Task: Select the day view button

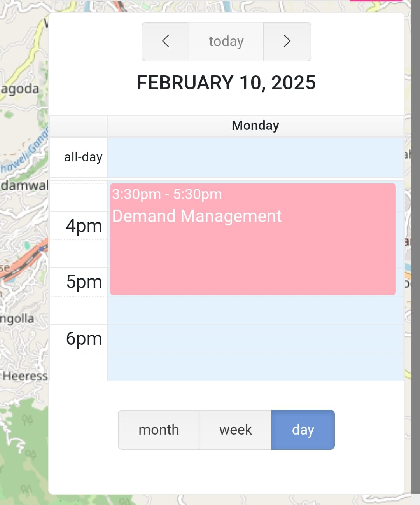Action: coord(303,430)
